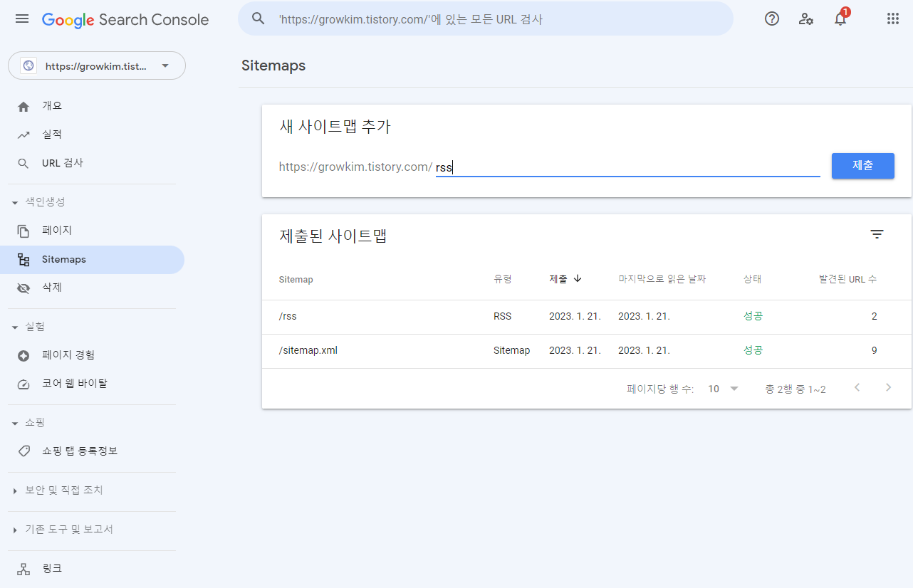Click the 상태 column header

752,279
